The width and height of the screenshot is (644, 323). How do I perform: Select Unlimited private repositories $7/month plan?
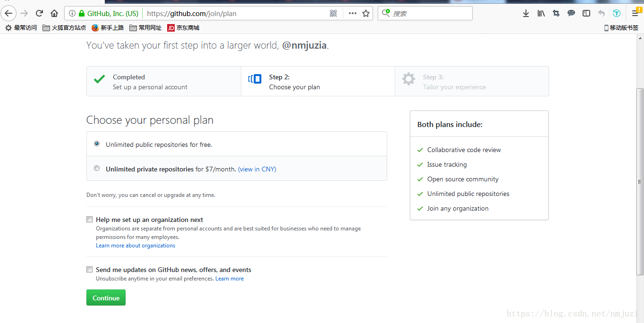click(97, 168)
